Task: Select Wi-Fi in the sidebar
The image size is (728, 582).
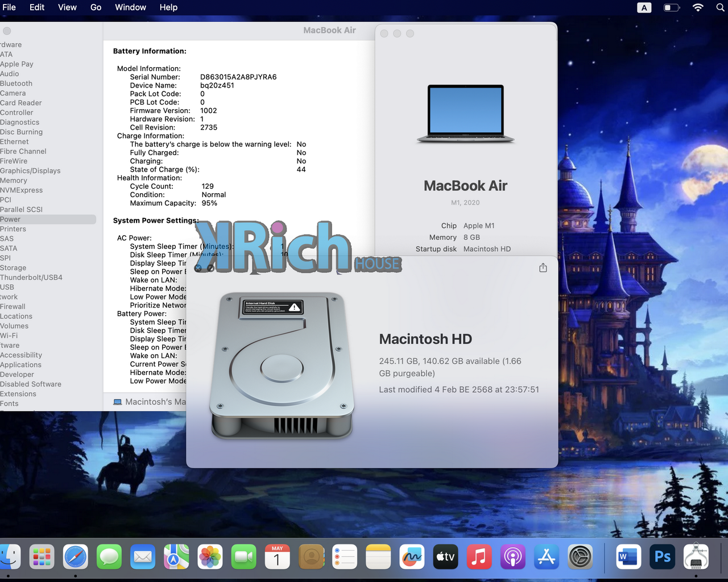Action: 9,335
